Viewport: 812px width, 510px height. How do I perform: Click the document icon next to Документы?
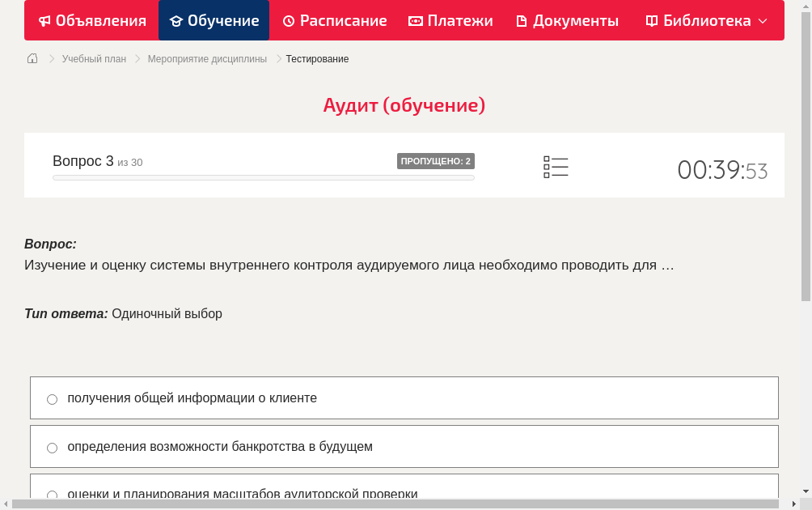522,20
